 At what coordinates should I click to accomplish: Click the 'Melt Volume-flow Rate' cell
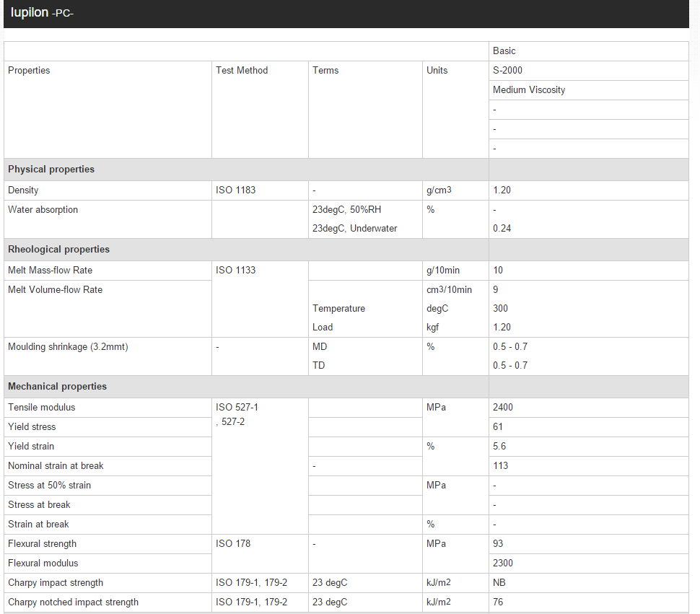[108, 309]
